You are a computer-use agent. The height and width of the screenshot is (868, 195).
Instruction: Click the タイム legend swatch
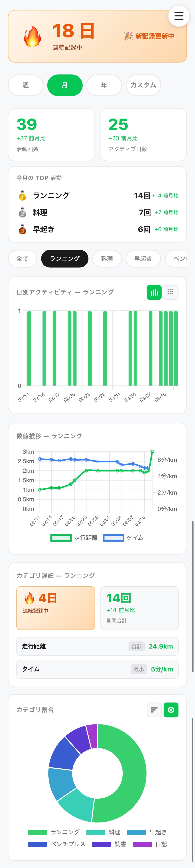[113, 538]
